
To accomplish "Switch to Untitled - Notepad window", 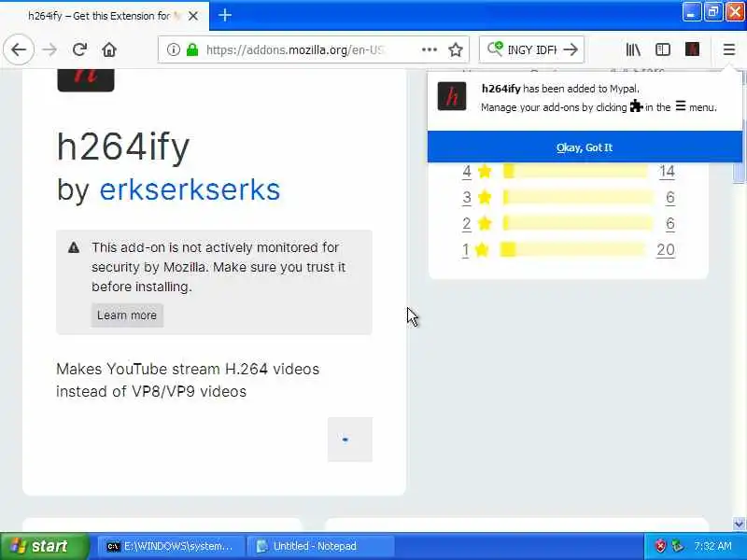I will (321, 546).
